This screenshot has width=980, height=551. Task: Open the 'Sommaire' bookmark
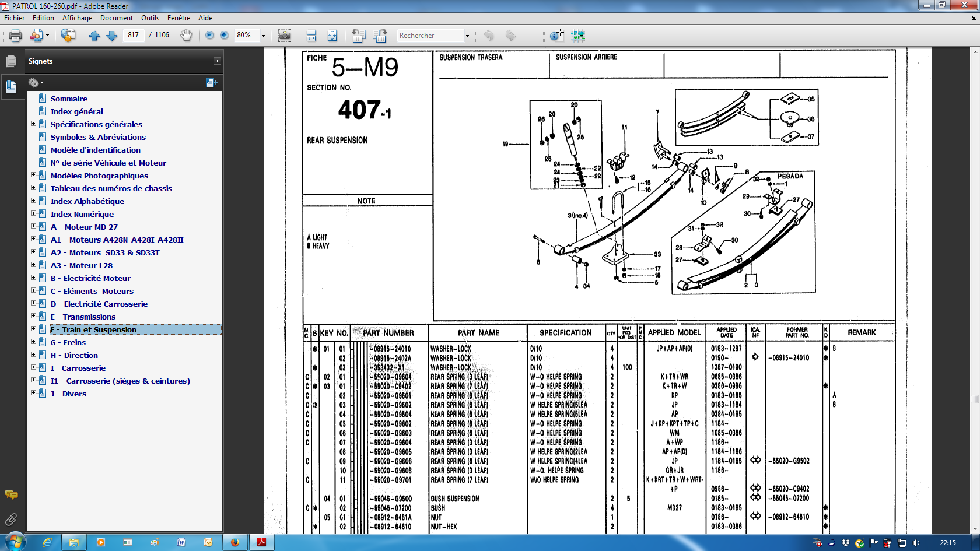[x=69, y=99]
